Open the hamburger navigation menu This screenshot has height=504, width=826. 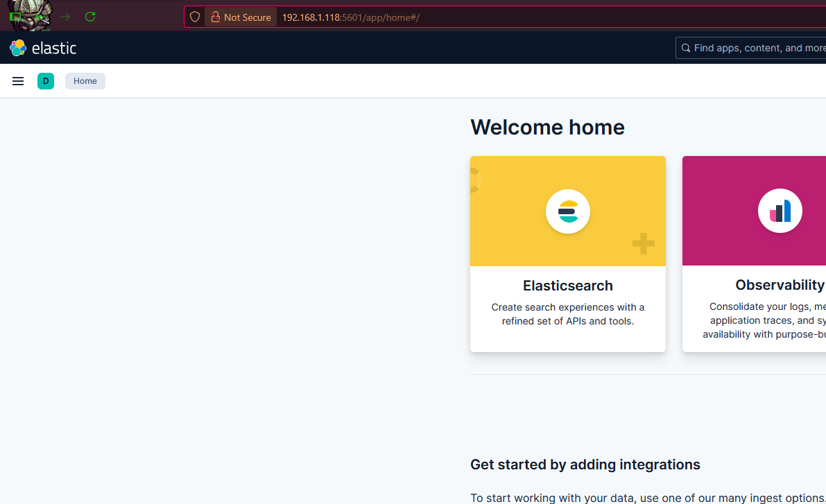point(18,81)
